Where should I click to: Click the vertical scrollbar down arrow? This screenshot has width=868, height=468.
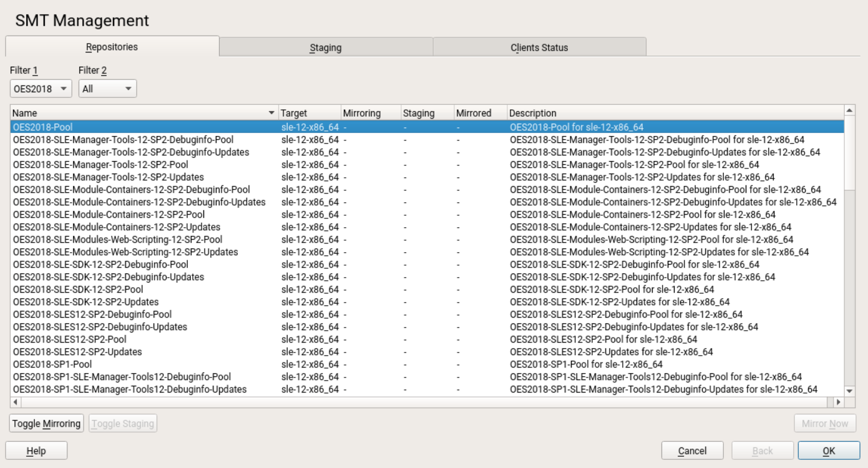point(849,390)
